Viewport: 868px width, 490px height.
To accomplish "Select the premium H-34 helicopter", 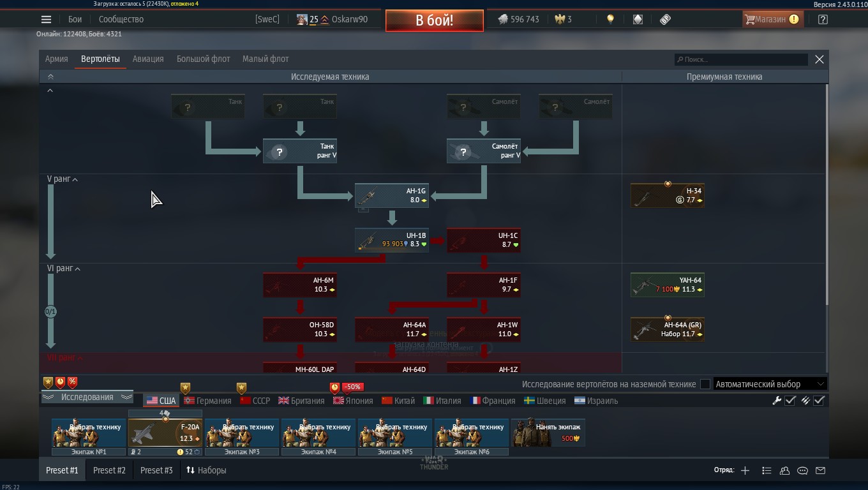I will point(668,195).
